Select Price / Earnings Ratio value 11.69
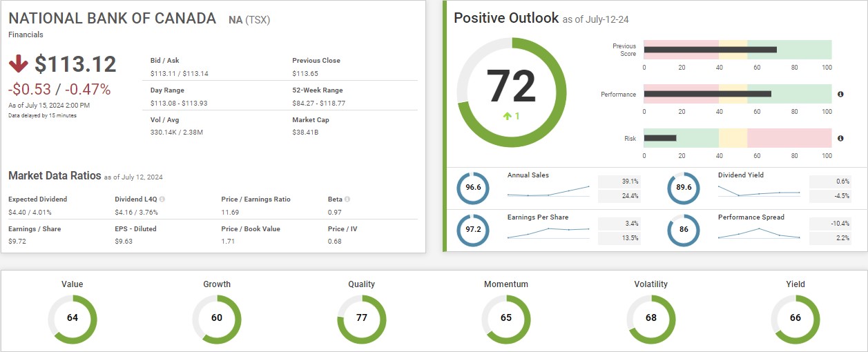868x352 pixels. point(230,212)
